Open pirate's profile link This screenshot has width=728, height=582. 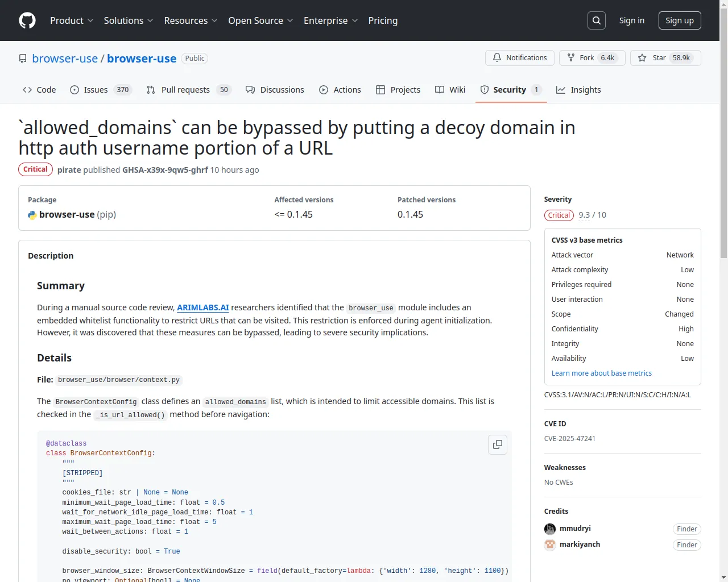coord(69,170)
